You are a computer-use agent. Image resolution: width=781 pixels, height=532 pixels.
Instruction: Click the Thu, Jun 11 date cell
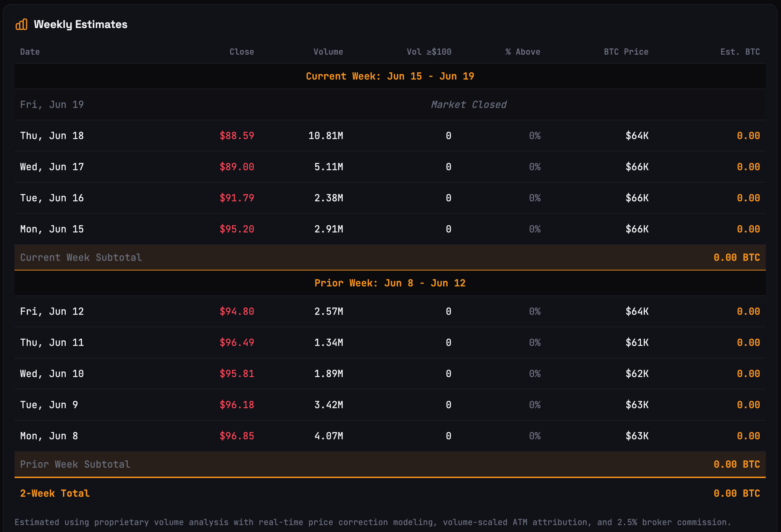tap(52, 342)
